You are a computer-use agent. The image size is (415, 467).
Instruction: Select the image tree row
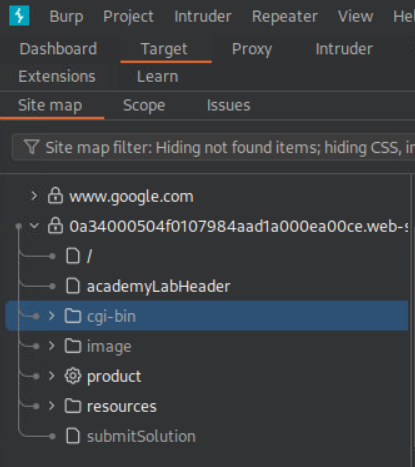207,346
